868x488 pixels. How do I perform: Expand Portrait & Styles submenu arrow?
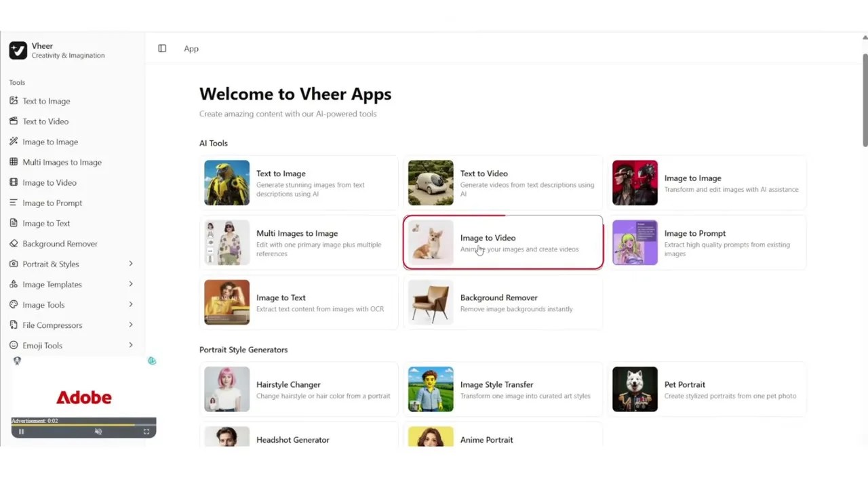point(131,264)
